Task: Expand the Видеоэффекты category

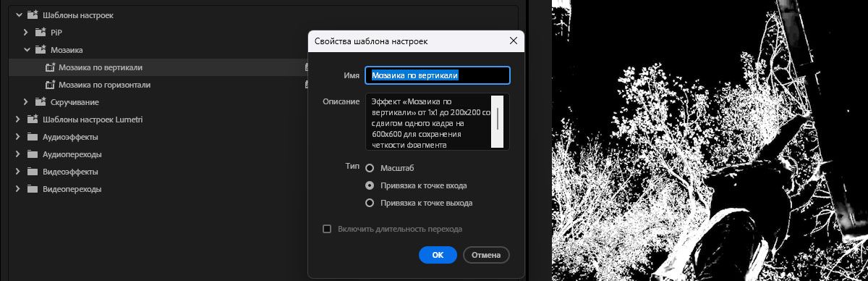Action: [19, 172]
